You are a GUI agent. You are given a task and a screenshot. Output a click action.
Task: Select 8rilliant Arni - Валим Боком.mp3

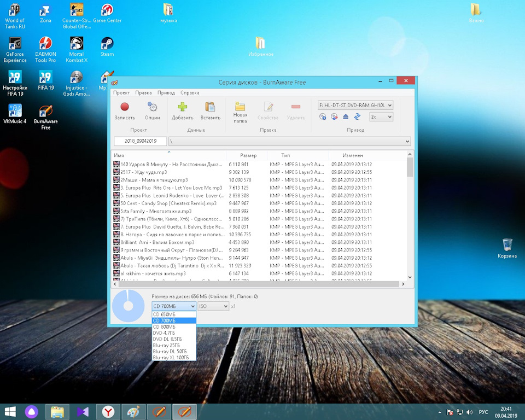click(157, 242)
